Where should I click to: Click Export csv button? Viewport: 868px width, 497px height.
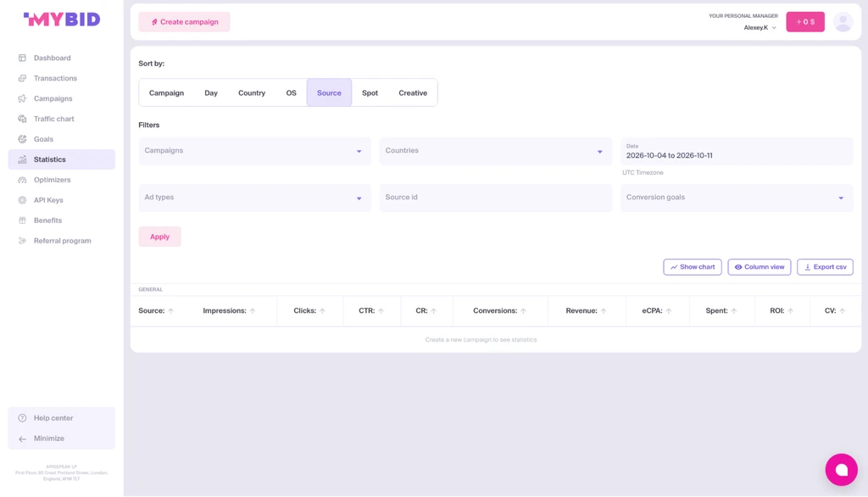825,267
